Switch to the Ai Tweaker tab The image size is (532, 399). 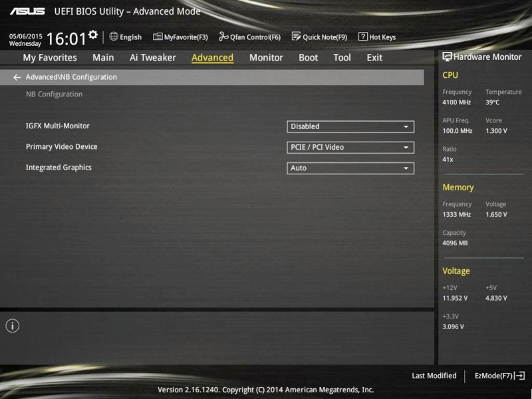153,58
